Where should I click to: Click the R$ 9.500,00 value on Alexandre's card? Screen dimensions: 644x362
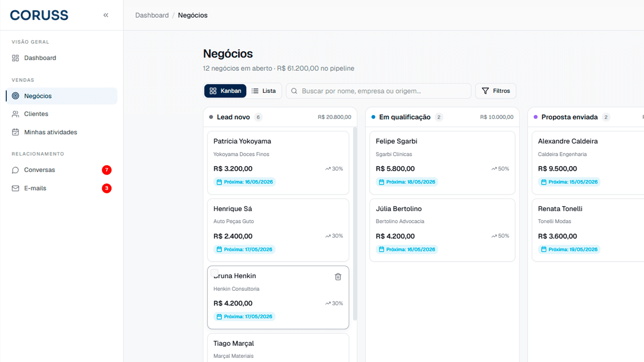click(557, 169)
